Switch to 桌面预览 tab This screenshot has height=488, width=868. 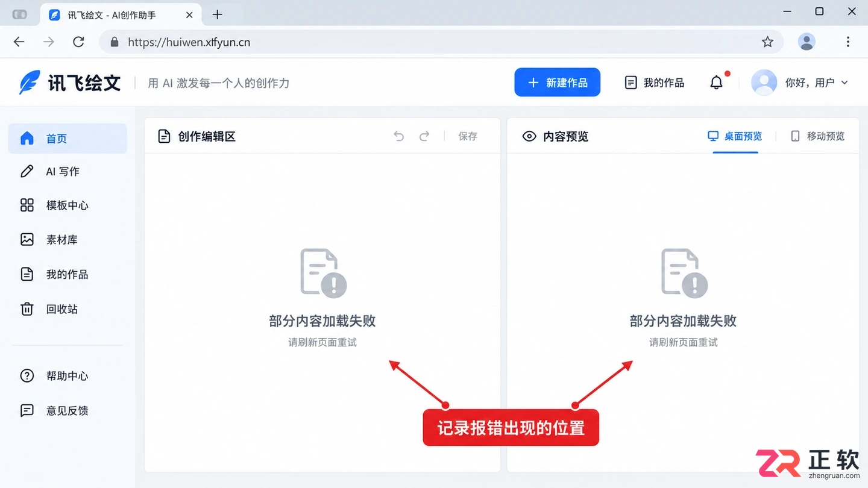[735, 136]
